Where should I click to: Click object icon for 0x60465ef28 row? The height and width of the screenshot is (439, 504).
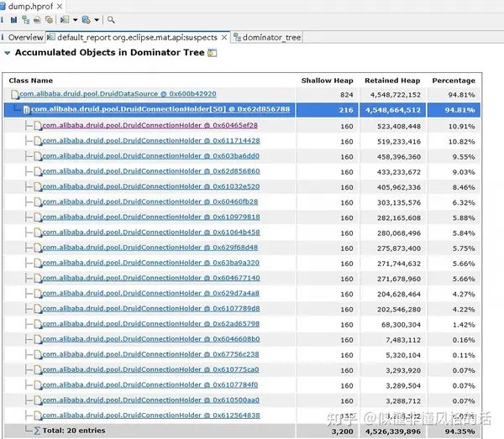click(38, 126)
